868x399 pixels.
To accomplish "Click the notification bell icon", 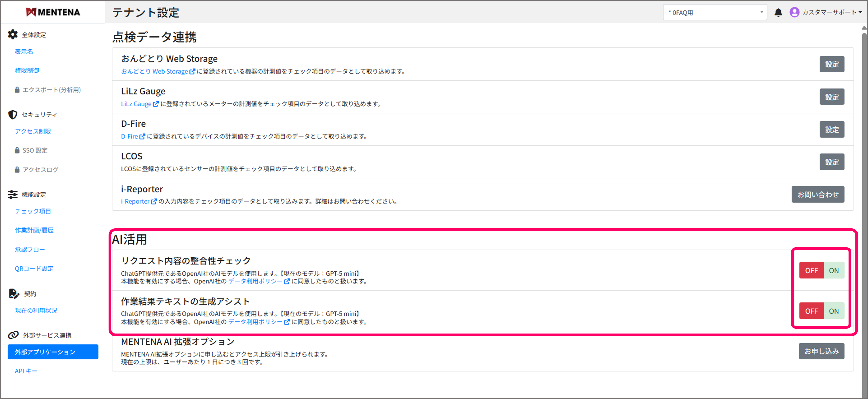I will click(x=778, y=12).
